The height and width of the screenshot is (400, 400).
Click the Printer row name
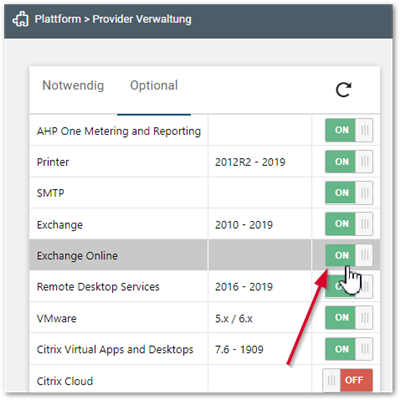[x=53, y=162]
